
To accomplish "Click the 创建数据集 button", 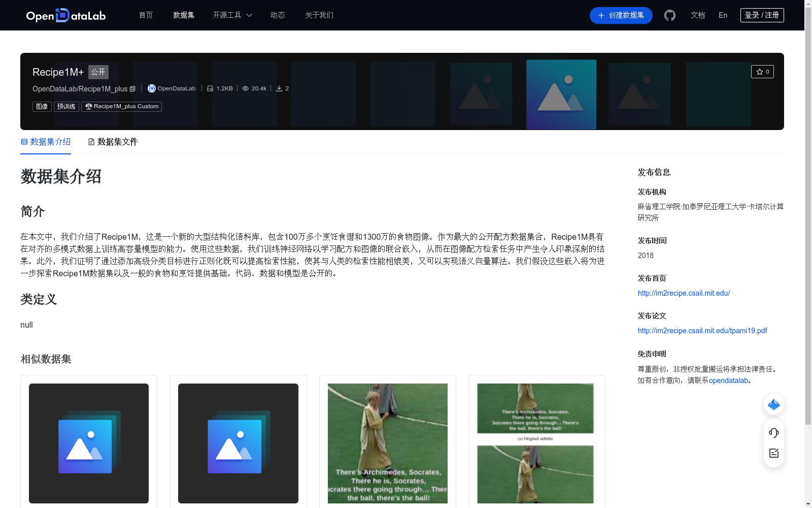I will (621, 15).
